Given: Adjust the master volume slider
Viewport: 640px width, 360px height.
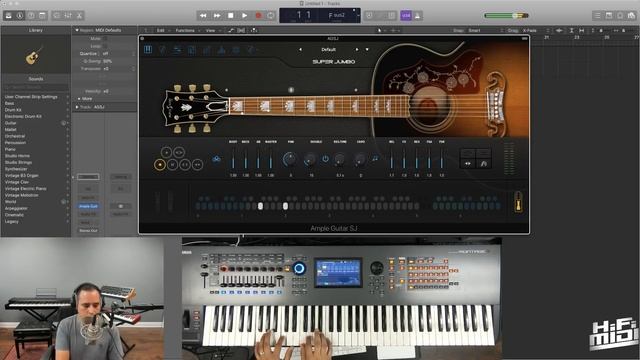Looking at the screenshot, I should tap(506, 16).
